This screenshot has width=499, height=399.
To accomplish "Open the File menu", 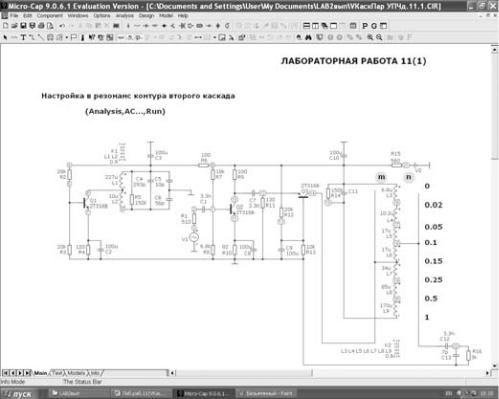I will (x=14, y=16).
